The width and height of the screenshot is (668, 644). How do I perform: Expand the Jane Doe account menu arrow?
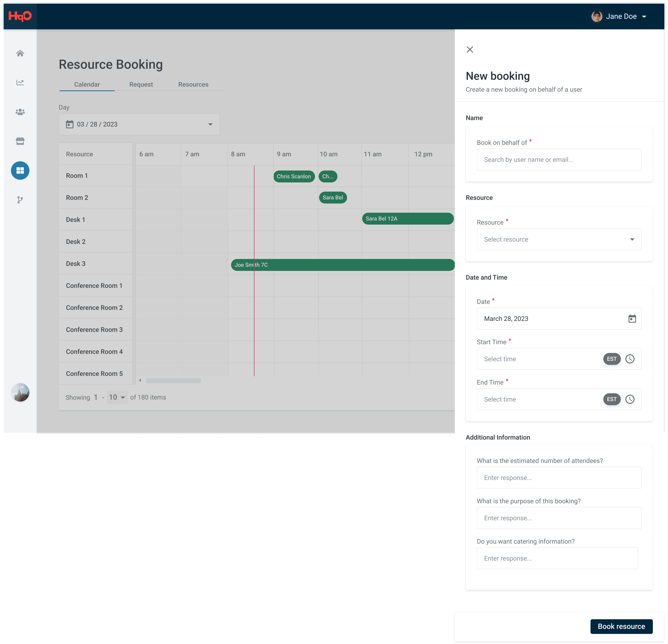644,16
